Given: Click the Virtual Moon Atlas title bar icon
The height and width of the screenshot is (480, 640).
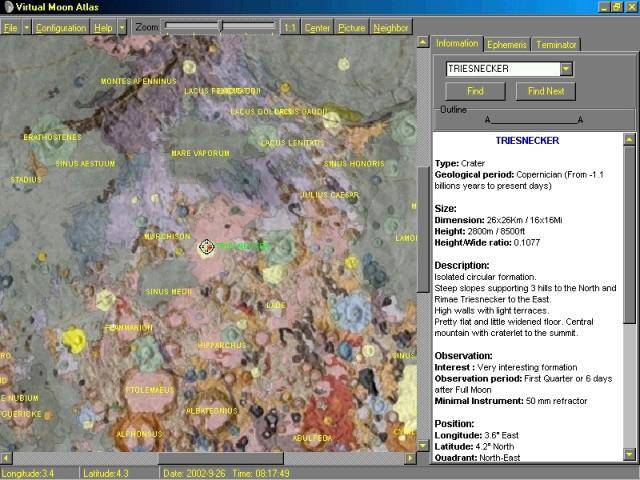Looking at the screenshot, I should (x=8, y=7).
